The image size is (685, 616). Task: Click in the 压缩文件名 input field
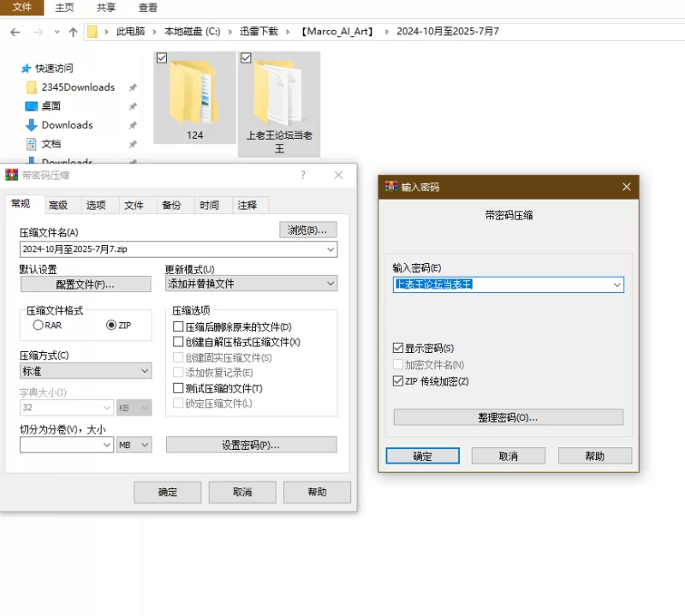point(171,249)
